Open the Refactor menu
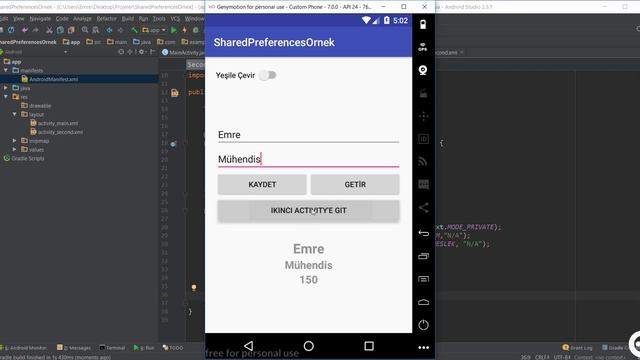640x360 pixels. (x=107, y=19)
